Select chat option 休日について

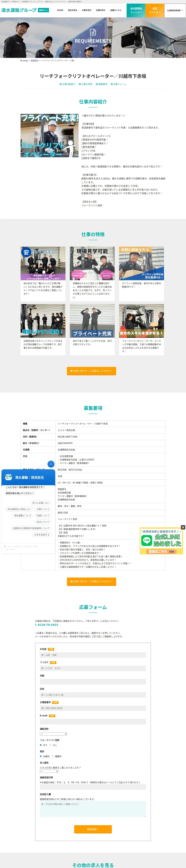[x=43, y=522]
